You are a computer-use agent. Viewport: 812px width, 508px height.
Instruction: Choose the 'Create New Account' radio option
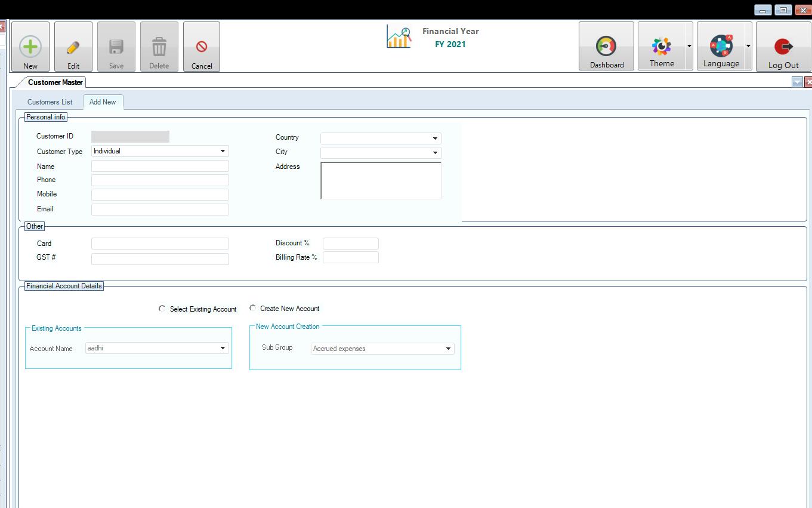(253, 308)
